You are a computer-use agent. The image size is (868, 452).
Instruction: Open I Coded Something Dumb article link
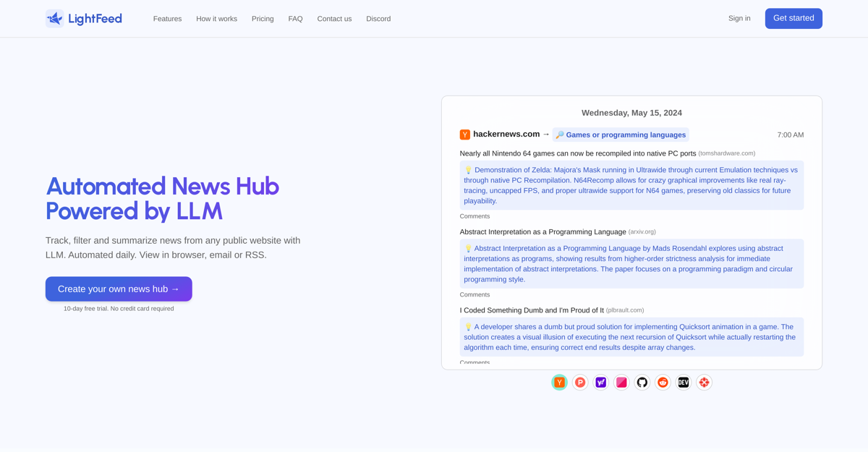(x=532, y=310)
